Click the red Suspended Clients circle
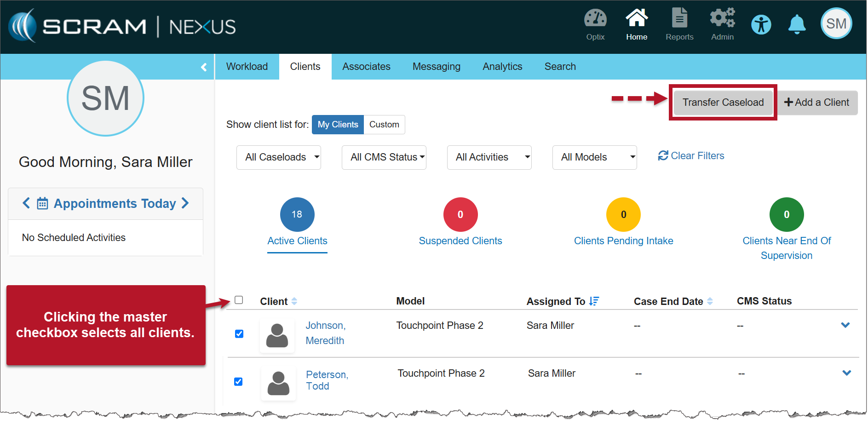Screen dimensions: 868x425 (x=460, y=215)
